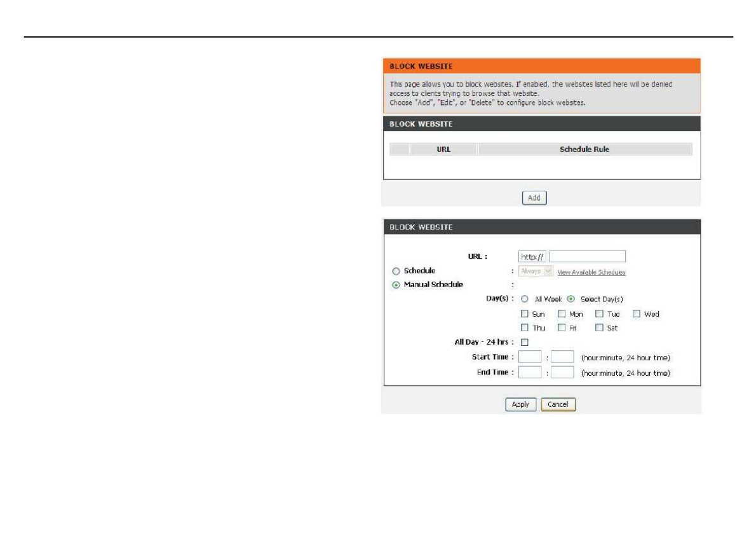Click the Cancel button
This screenshot has width=756, height=536.
[x=558, y=404]
